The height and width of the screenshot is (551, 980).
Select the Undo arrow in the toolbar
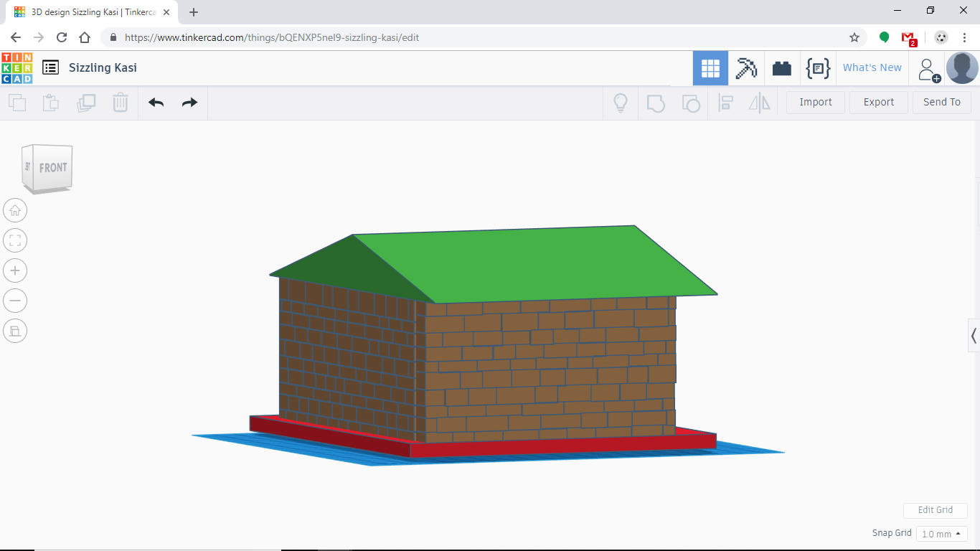155,103
